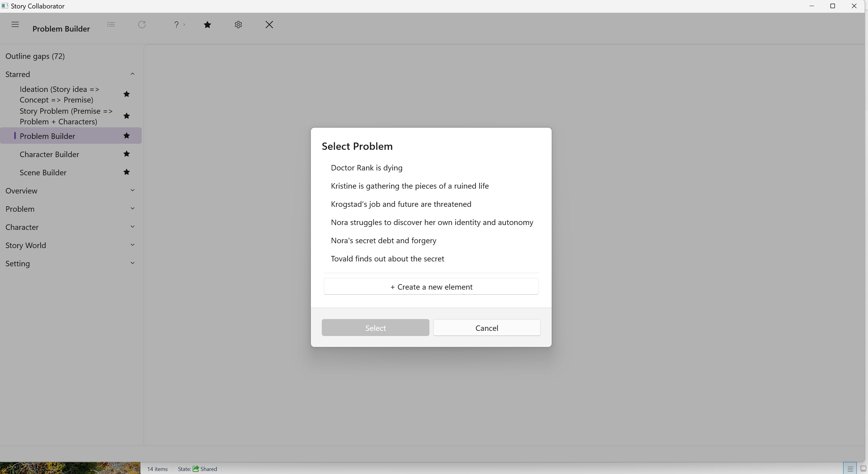Close the Problem Builder with X icon
This screenshot has width=868, height=474.
[x=269, y=24]
